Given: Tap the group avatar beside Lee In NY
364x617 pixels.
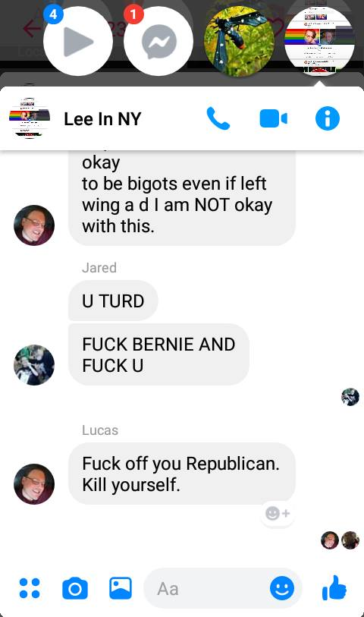Looking at the screenshot, I should (x=30, y=118).
